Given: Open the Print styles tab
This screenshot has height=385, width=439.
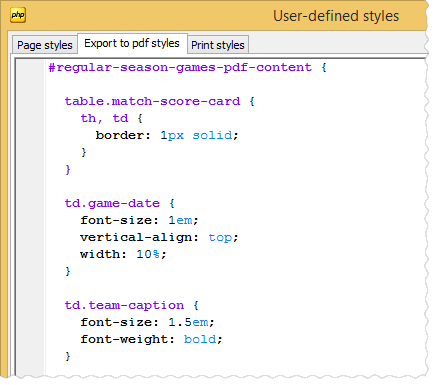Looking at the screenshot, I should [x=218, y=45].
